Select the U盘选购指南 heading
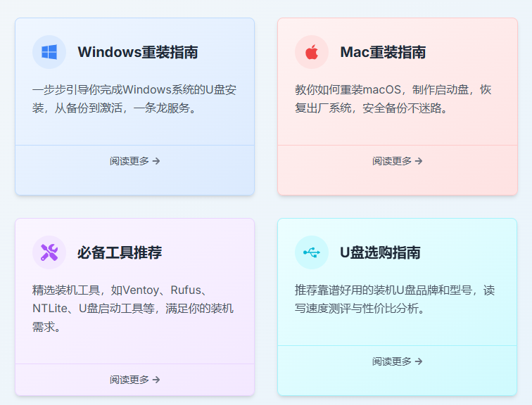This screenshot has width=532, height=405. (380, 252)
